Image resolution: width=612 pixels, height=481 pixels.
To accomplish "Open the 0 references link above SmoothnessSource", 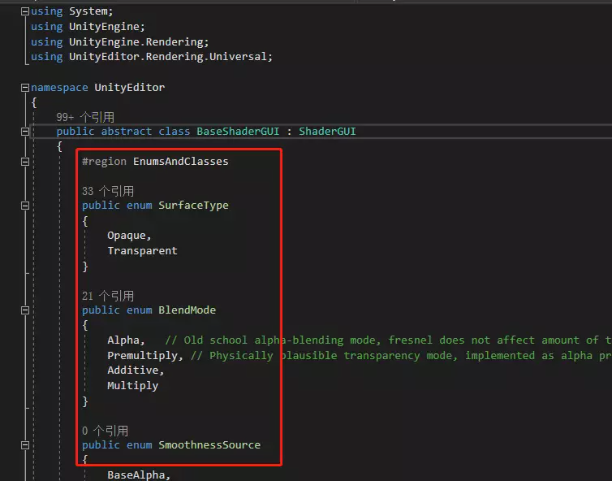I will [105, 431].
